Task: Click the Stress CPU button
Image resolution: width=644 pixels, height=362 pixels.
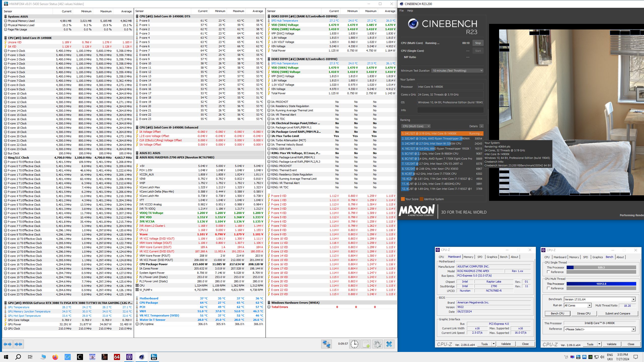Action: point(584,313)
